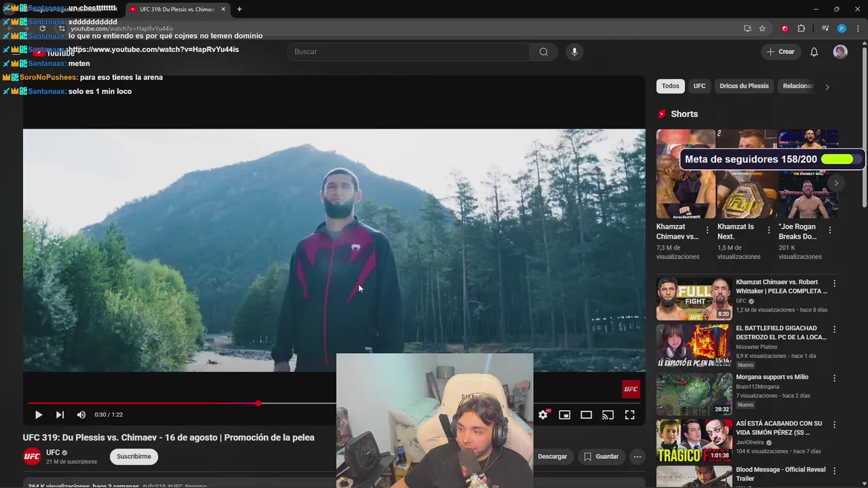
Task: Save video with Guardar button
Action: tap(601, 457)
